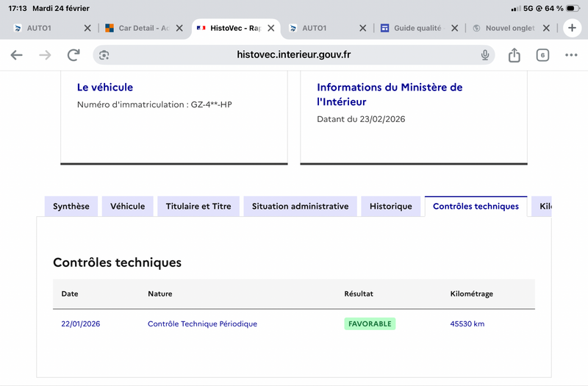Open the Situation administrative tab
Screen dimensions: 588x386
(300, 207)
